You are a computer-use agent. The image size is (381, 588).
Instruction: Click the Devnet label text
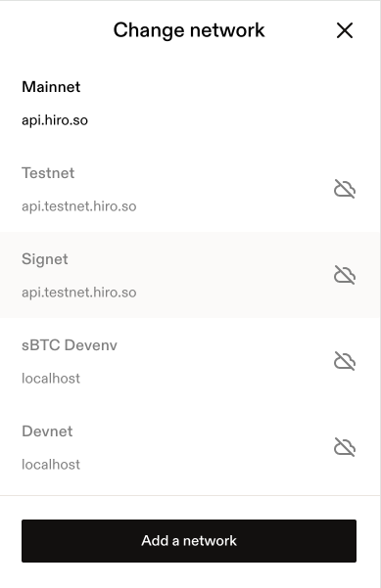tap(47, 431)
